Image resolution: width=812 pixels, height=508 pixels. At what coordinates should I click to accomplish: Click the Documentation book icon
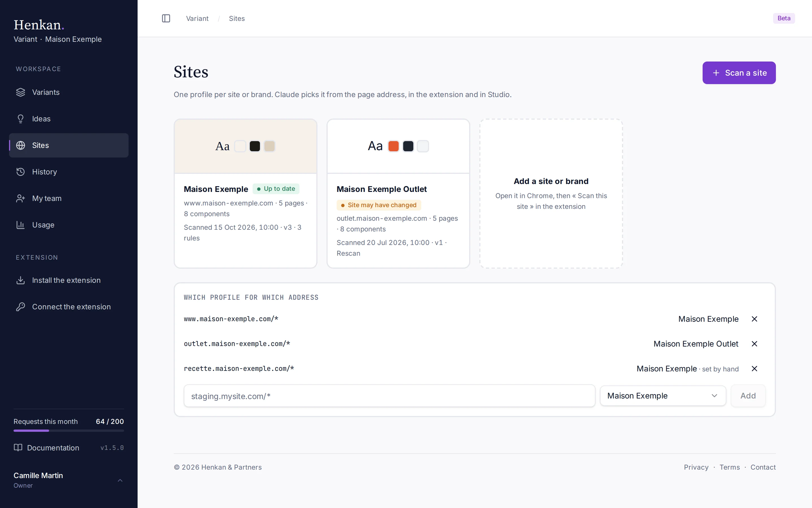pos(18,448)
